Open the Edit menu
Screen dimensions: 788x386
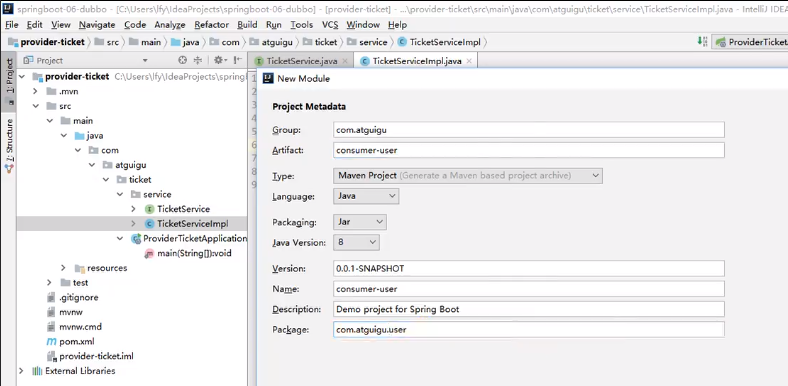[x=35, y=25]
